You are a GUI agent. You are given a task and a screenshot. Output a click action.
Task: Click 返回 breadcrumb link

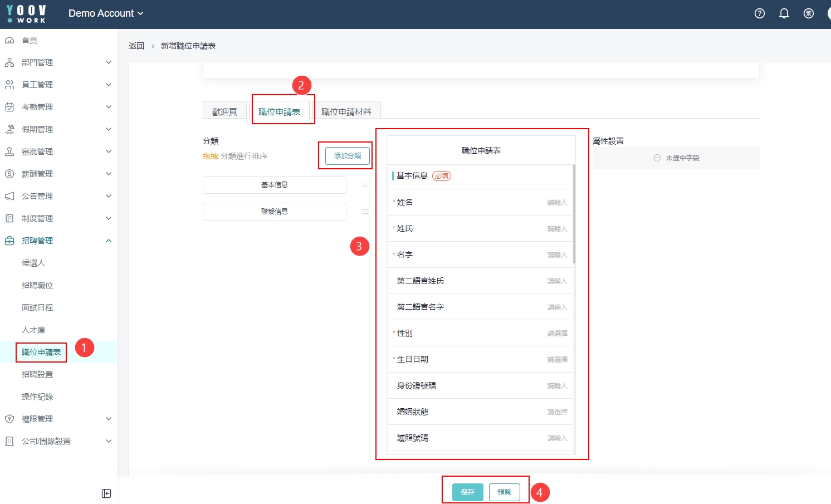click(x=136, y=46)
